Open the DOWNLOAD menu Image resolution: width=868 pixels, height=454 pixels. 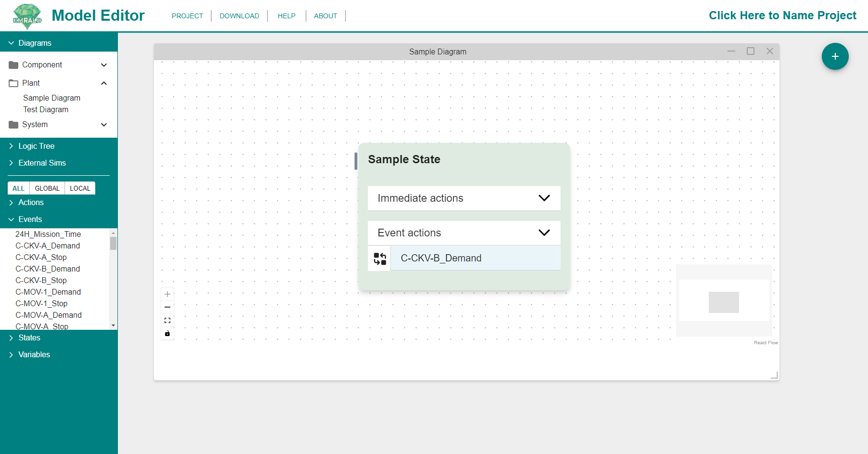pos(239,16)
